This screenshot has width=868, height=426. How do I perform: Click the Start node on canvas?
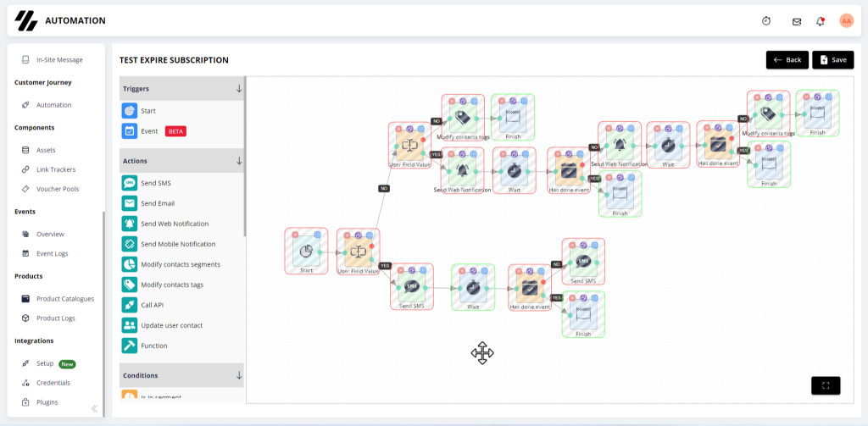click(x=306, y=252)
